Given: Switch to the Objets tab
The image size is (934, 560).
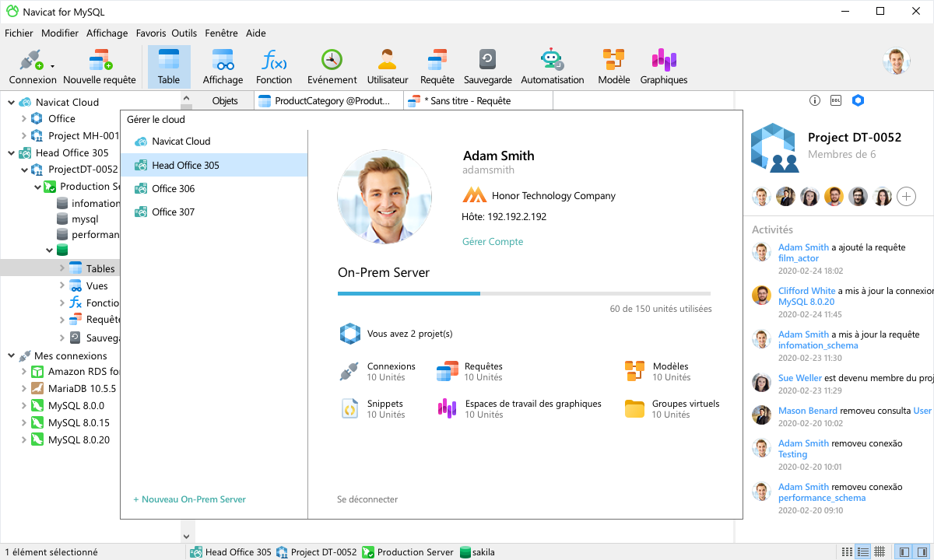Looking at the screenshot, I should tap(225, 101).
